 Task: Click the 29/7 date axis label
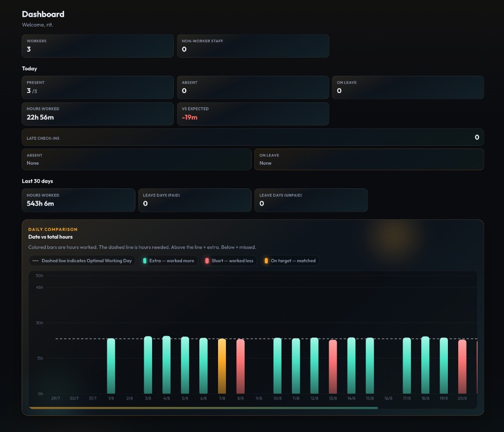coord(56,399)
